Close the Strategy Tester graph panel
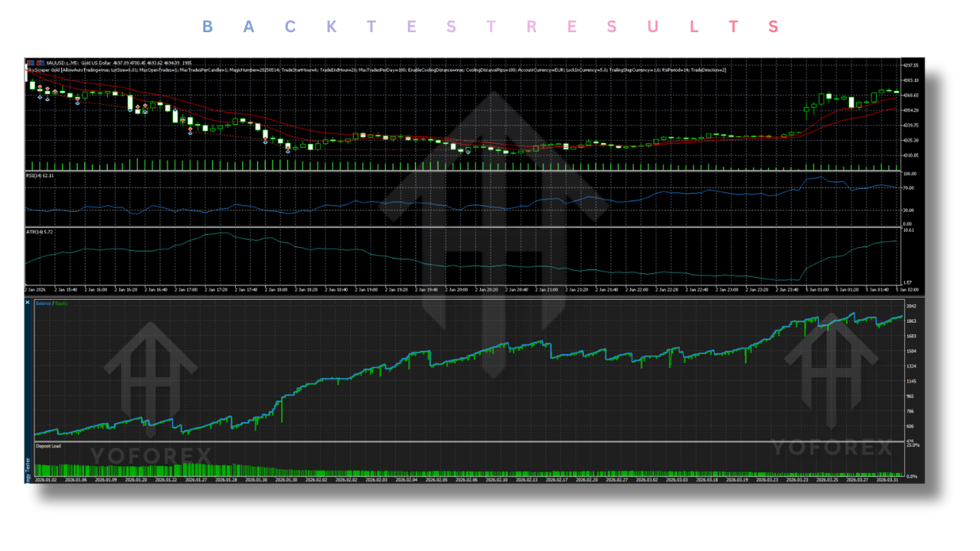The height and width of the screenshot is (551, 980). click(28, 302)
